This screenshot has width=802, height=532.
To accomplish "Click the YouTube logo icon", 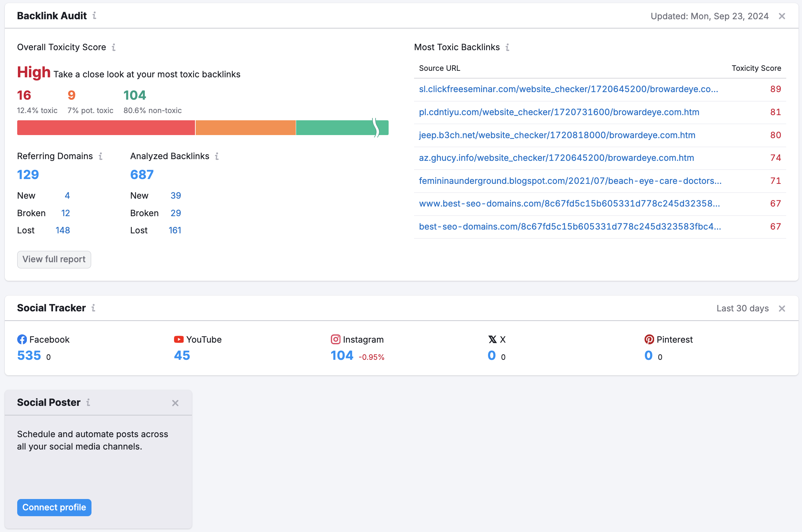I will [179, 340].
